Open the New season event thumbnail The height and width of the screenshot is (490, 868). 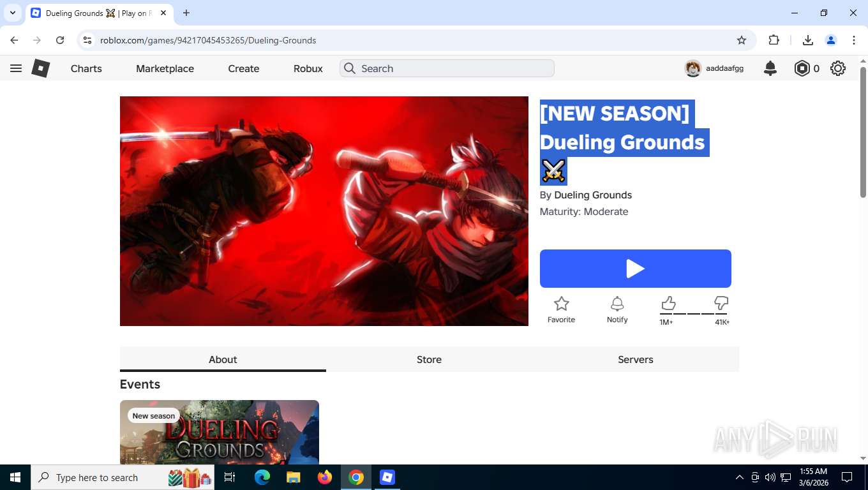click(x=220, y=432)
